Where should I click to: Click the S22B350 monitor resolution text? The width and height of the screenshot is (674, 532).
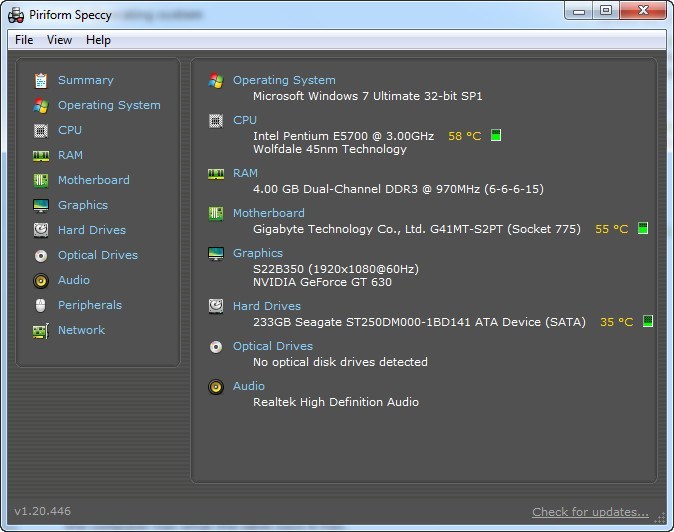click(x=336, y=269)
